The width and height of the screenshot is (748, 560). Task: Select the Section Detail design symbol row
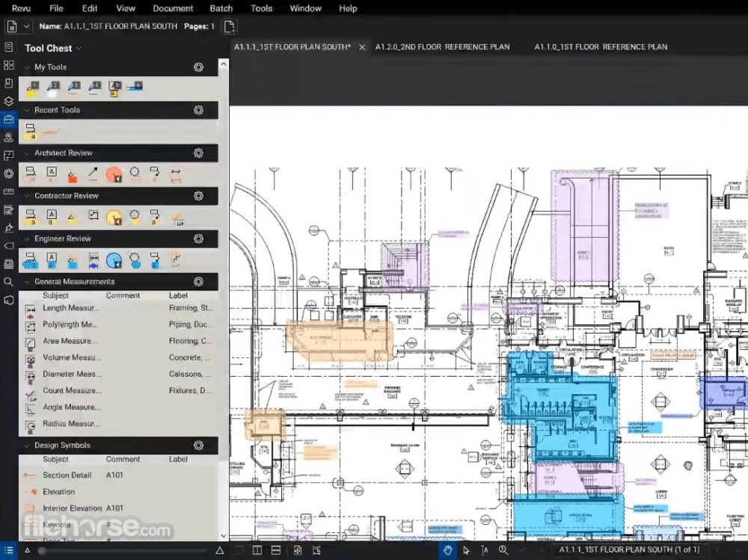pos(118,475)
